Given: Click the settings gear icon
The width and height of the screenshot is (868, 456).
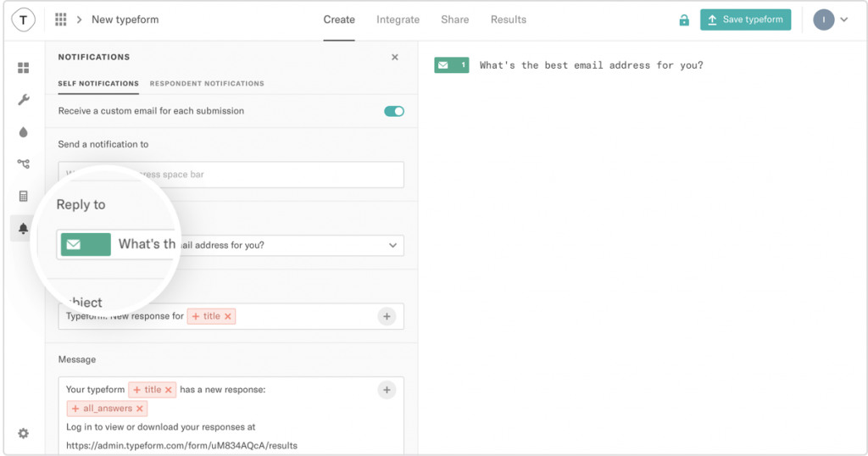Looking at the screenshot, I should point(24,433).
